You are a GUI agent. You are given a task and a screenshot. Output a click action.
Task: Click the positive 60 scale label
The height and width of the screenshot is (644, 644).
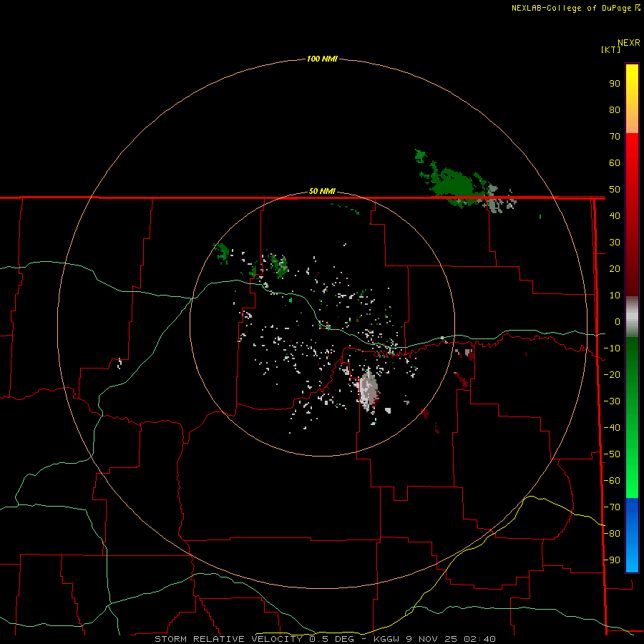(615, 163)
